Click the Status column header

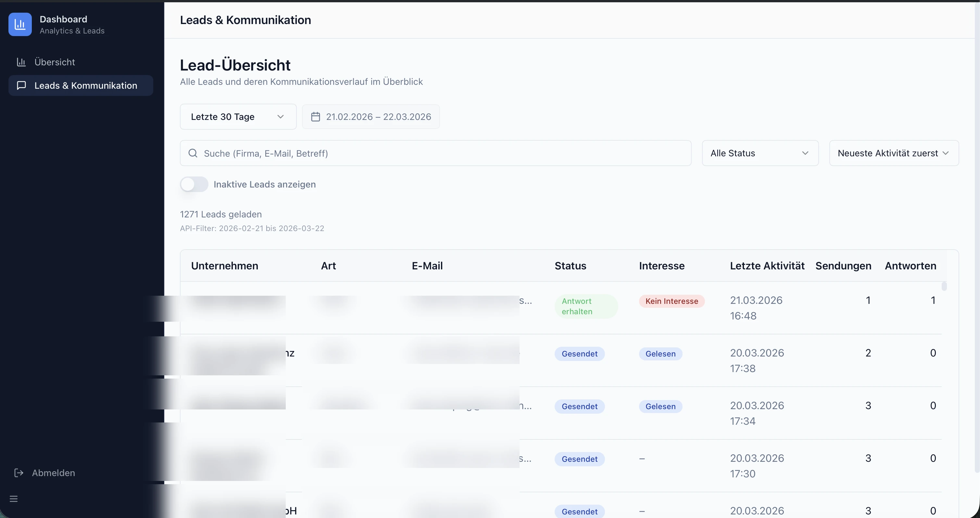(570, 266)
